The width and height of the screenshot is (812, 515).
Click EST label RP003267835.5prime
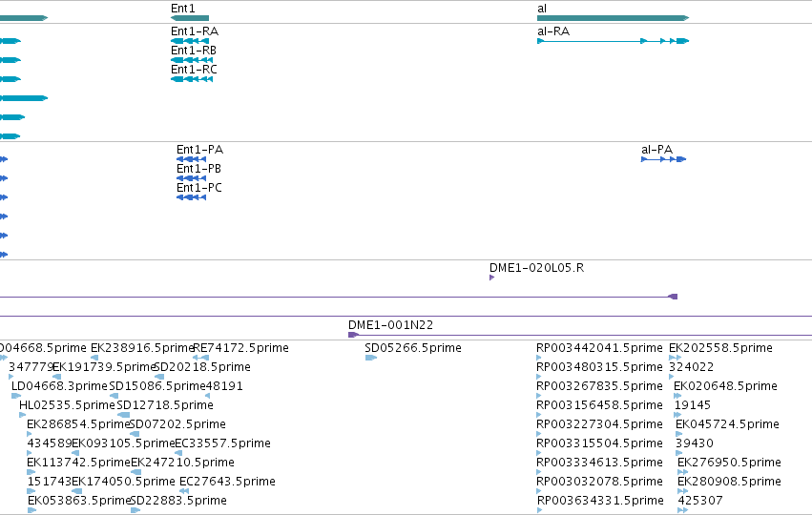coord(599,386)
